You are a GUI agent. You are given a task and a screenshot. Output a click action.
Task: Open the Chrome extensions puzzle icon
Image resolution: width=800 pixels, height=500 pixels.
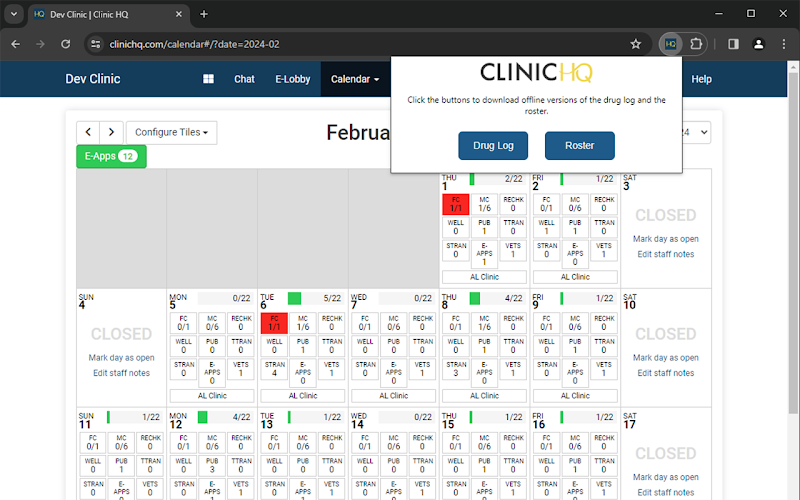[697, 44]
